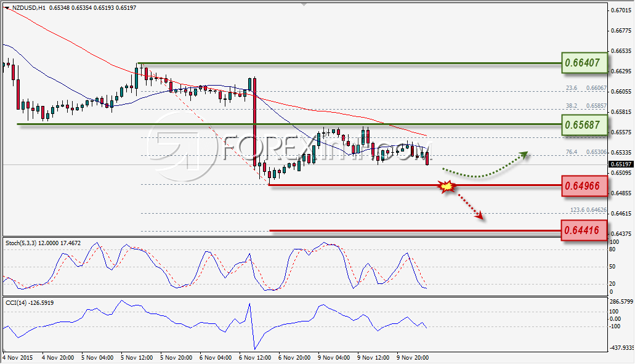Click the 0.65815 price axis value
Image resolution: width=635 pixels, height=364 pixels.
(x=621, y=112)
